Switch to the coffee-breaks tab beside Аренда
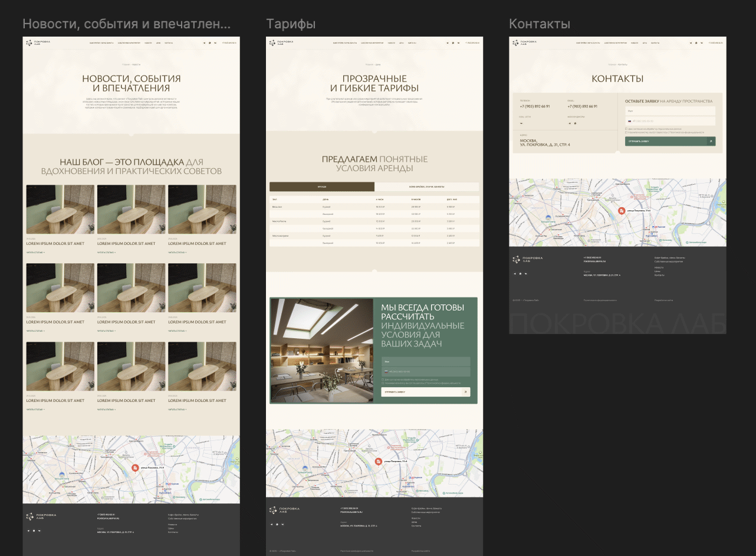 (x=427, y=187)
